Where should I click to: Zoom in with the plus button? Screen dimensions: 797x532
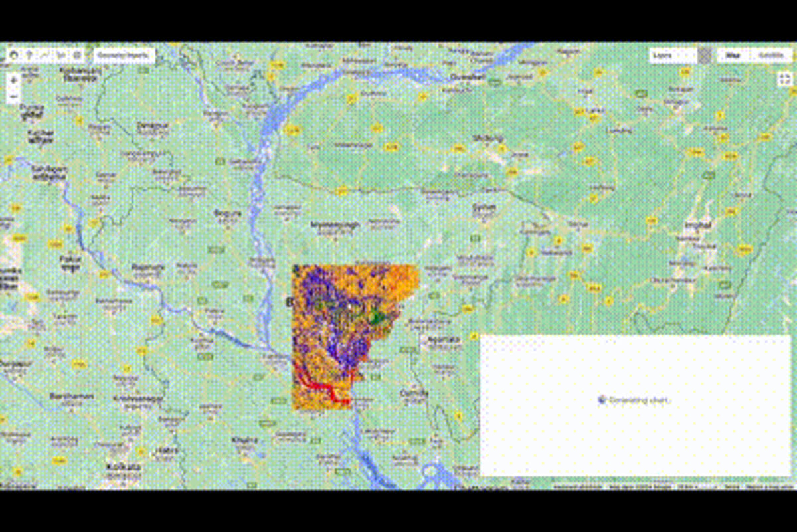14,81
